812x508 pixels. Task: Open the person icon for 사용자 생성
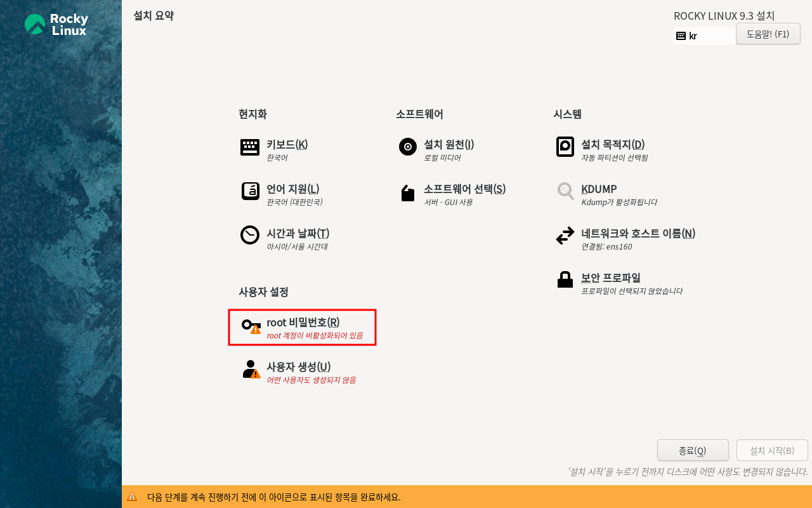pyautogui.click(x=251, y=370)
